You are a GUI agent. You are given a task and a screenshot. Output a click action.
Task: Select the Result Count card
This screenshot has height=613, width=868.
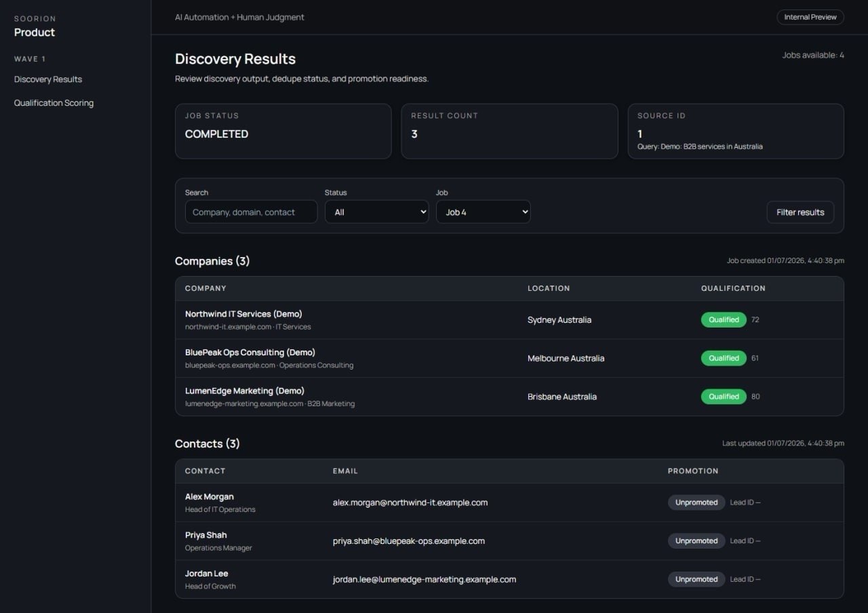point(509,131)
